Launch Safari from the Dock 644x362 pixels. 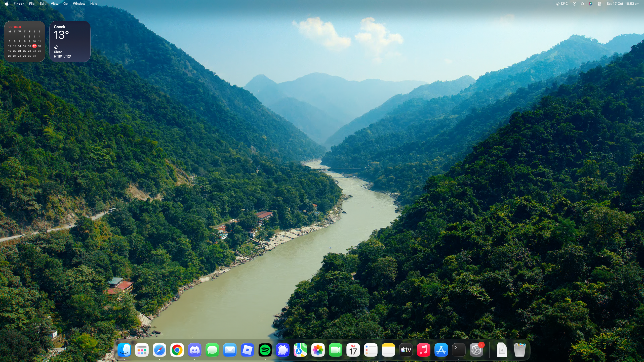pos(159,350)
